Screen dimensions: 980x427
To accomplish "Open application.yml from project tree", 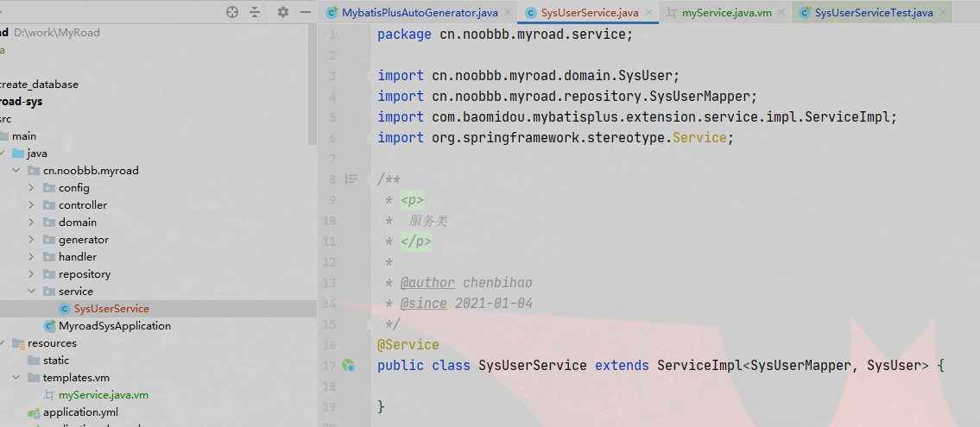I will (x=80, y=412).
